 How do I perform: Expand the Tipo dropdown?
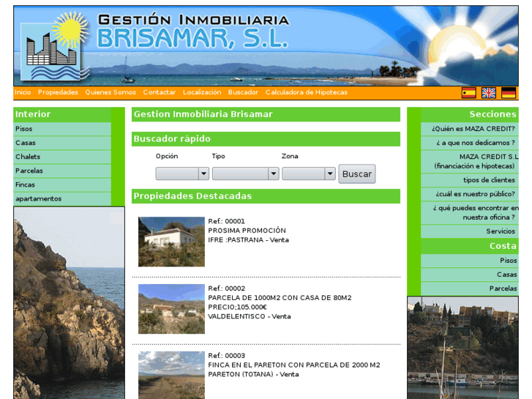(245, 174)
